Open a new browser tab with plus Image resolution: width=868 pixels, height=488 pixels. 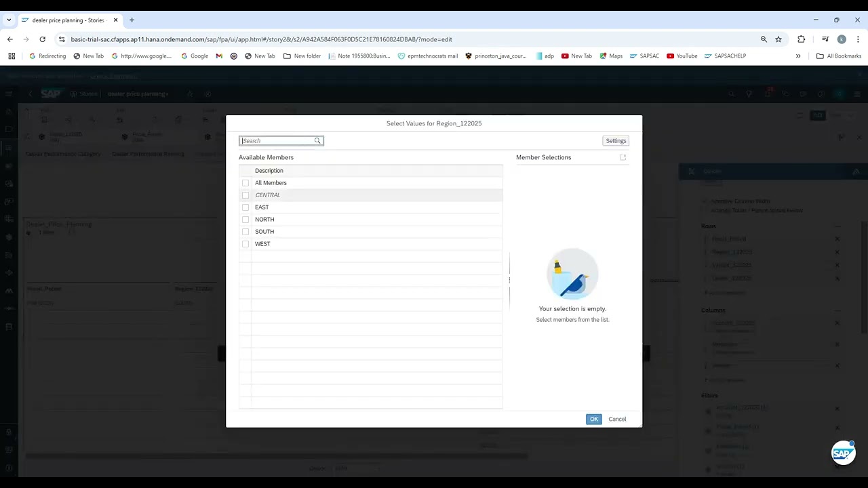click(132, 20)
